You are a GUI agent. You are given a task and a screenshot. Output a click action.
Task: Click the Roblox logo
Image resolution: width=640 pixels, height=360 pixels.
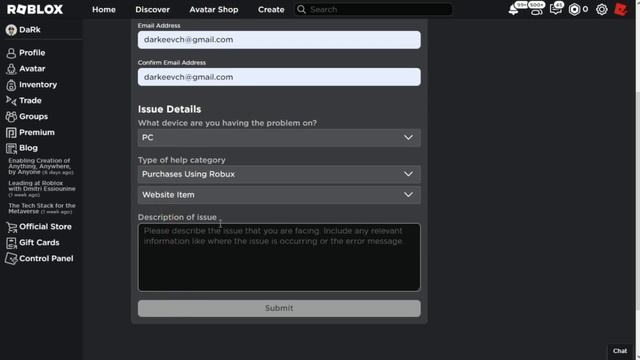tap(35, 9)
